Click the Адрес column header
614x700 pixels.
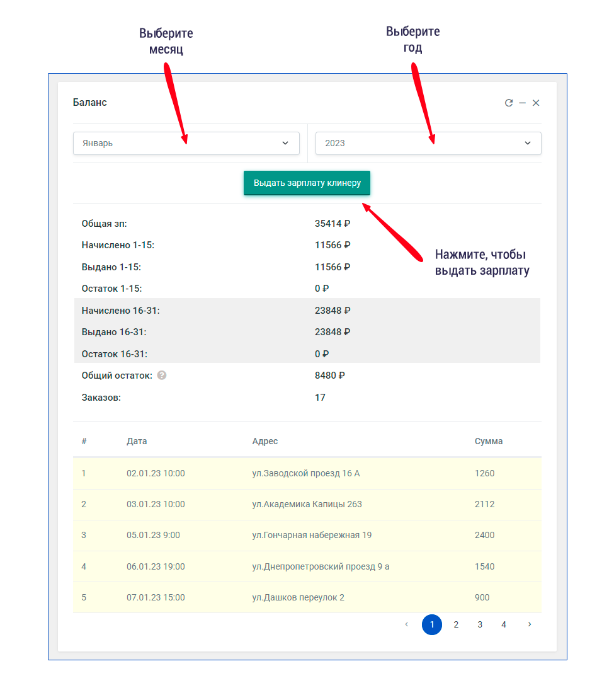(265, 441)
